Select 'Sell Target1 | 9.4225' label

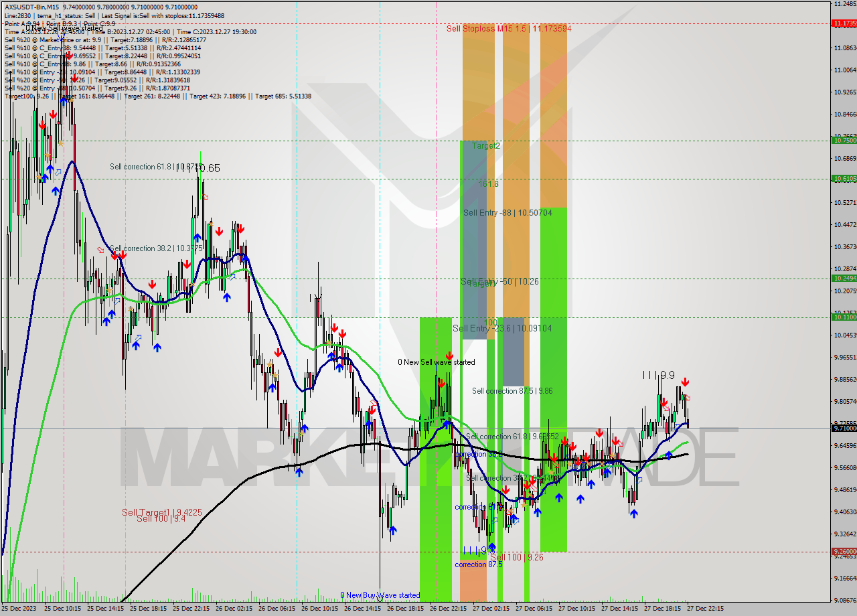point(162,512)
